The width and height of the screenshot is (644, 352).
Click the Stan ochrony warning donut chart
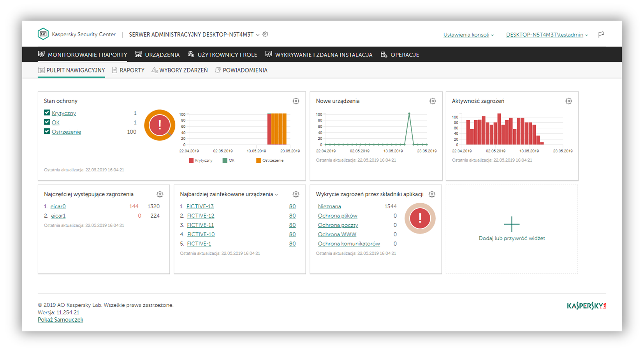[160, 125]
